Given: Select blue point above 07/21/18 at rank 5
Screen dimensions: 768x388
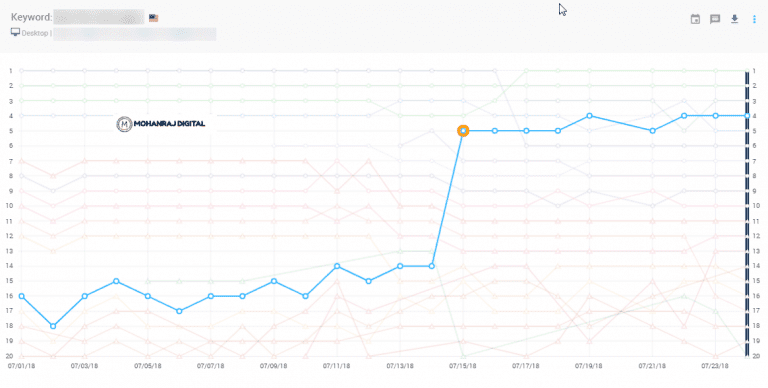Looking at the screenshot, I should 652,131.
